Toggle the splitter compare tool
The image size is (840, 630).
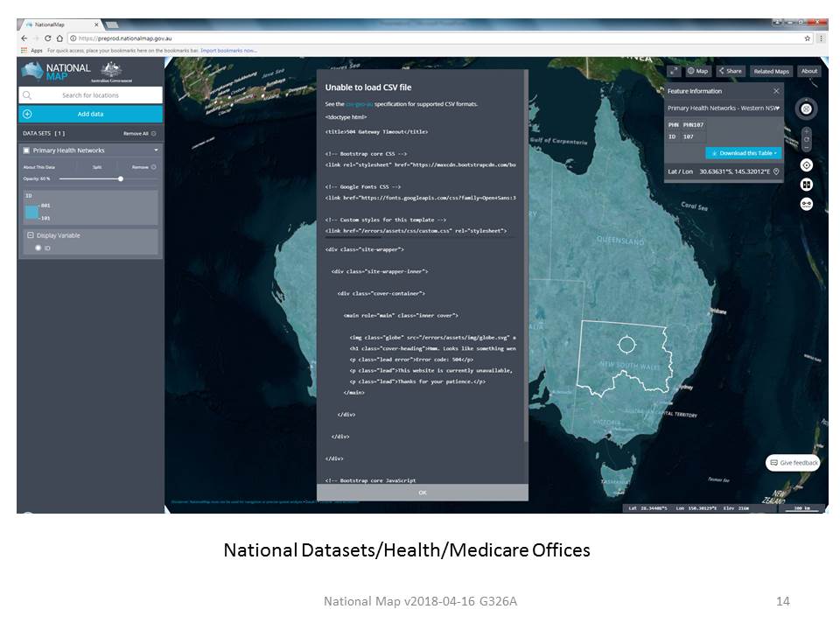(x=806, y=185)
